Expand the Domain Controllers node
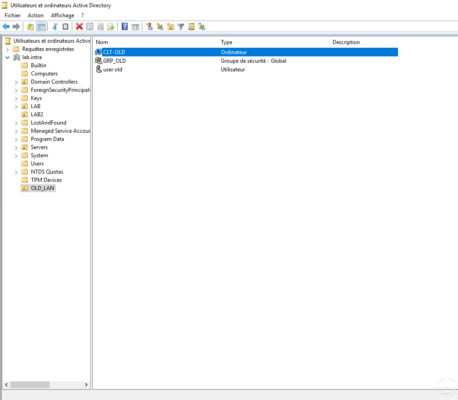Image resolution: width=458 pixels, height=400 pixels. (16, 82)
